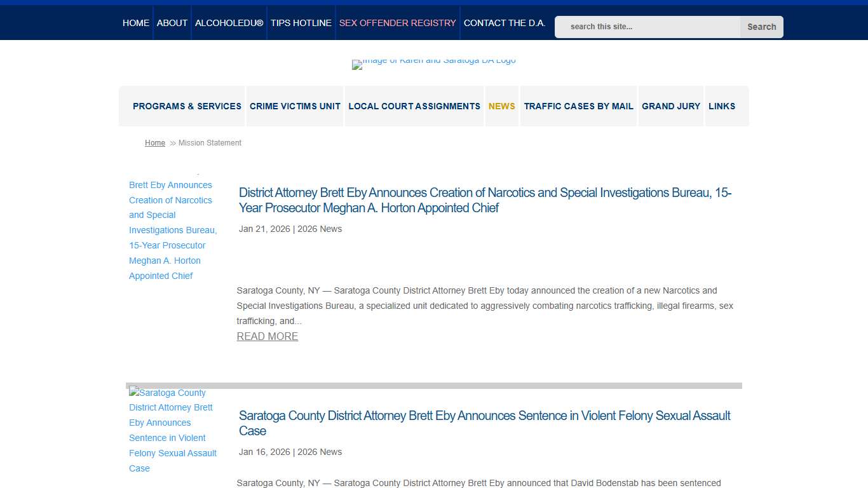Click READ MORE under Narcotics article

tap(268, 337)
